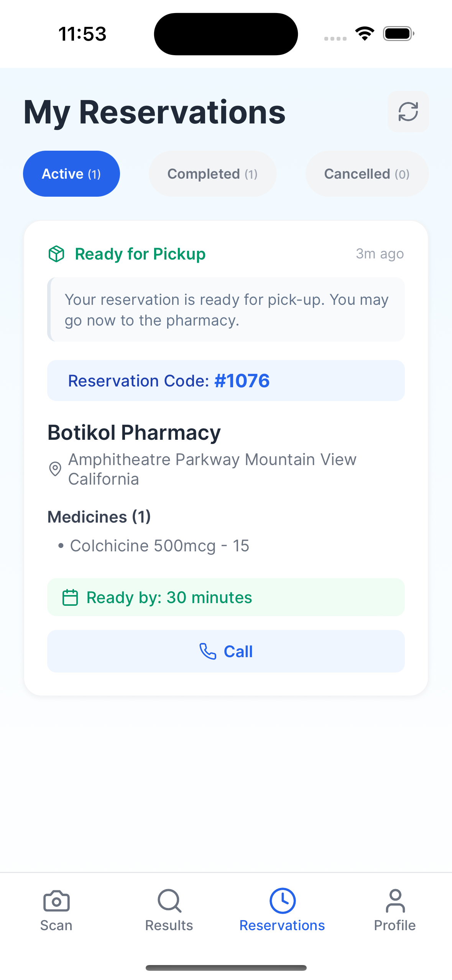
Task: Tap the Reservations clock icon
Action: point(282,901)
